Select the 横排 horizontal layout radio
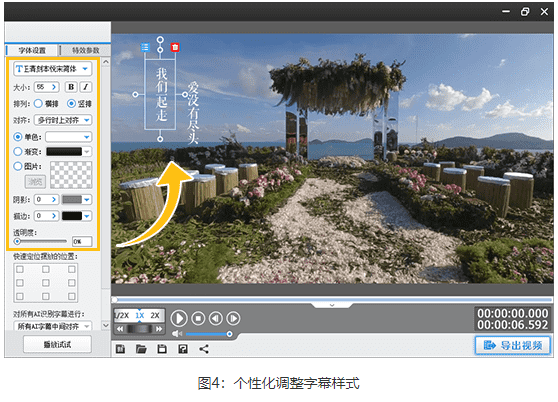Image resolution: width=558 pixels, height=402 pixels. (x=38, y=104)
